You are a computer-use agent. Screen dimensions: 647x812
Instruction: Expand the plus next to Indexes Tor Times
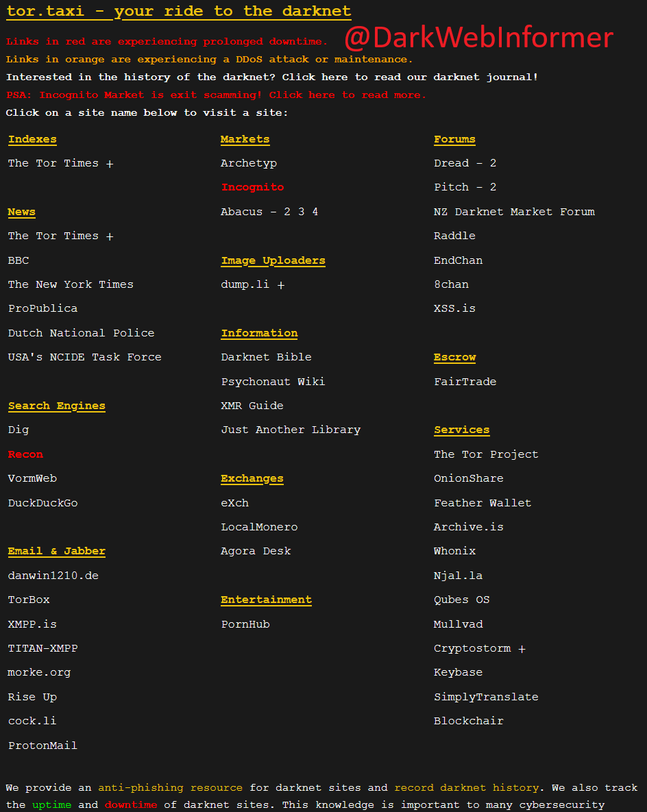coord(110,164)
